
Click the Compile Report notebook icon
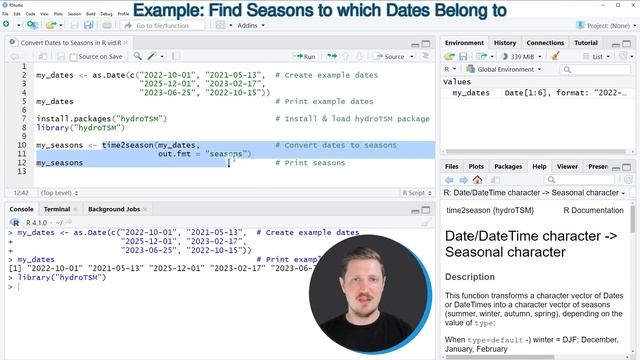(176, 56)
